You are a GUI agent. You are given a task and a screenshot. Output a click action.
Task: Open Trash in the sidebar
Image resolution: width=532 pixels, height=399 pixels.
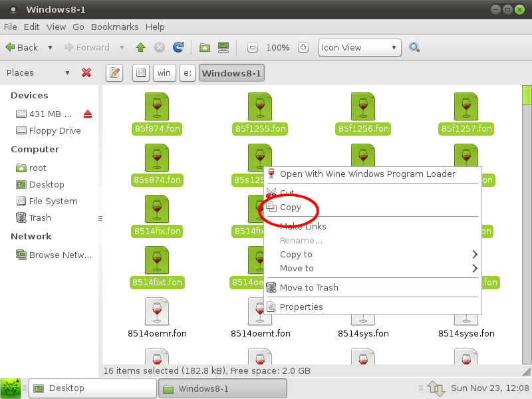34,218
